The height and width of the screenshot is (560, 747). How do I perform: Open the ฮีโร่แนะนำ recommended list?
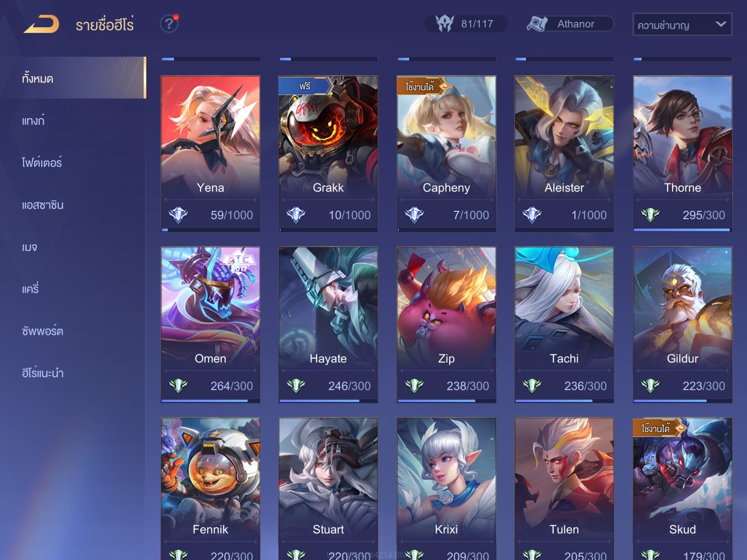tap(43, 373)
